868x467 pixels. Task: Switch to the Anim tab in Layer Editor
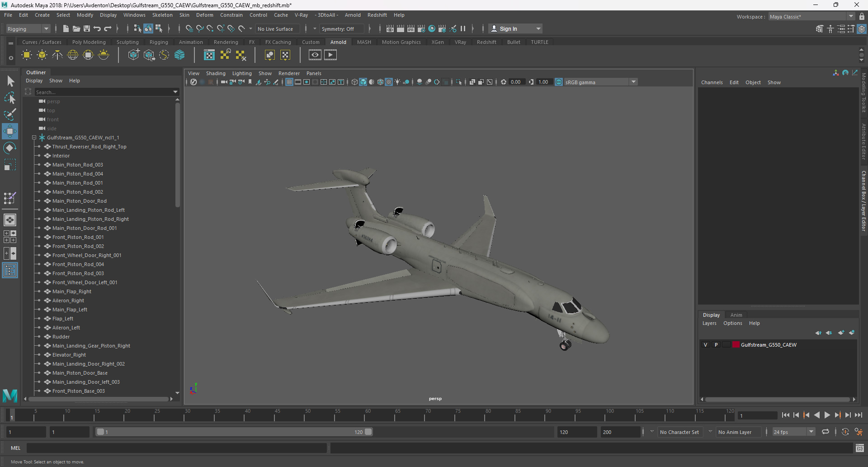[736, 315]
